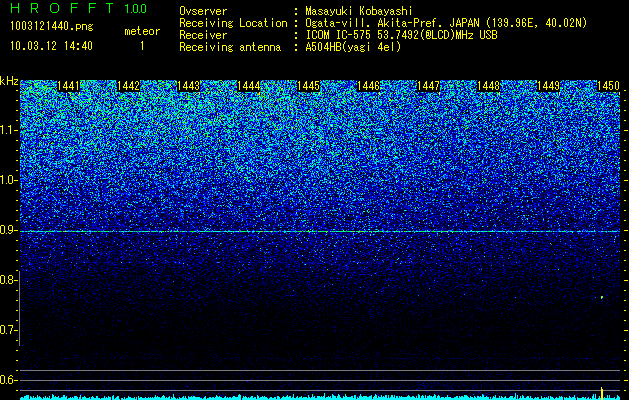This screenshot has height=400, width=629.
Task: Click the date stamp 10.03.12 14:40
Action: pyautogui.click(x=51, y=46)
